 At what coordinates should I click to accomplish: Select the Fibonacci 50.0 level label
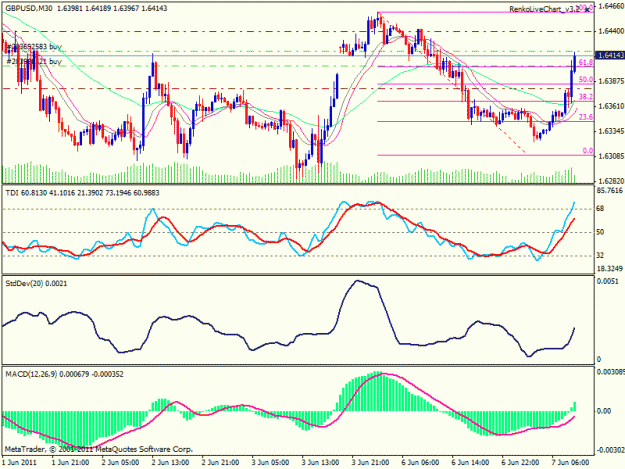click(x=586, y=80)
